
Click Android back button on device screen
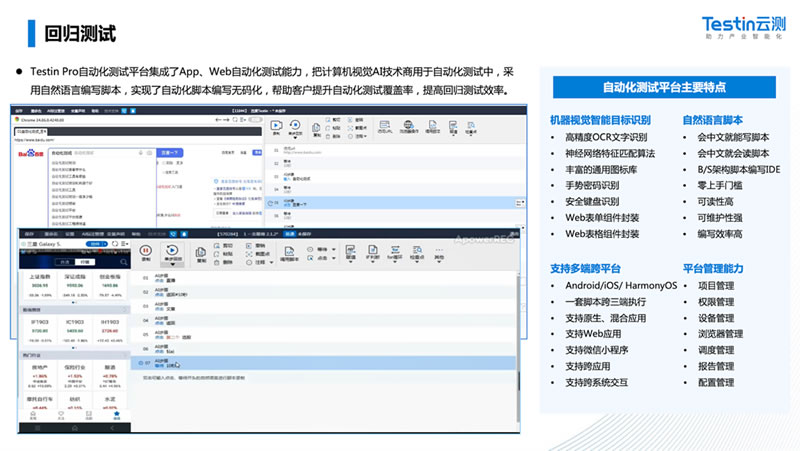click(x=112, y=428)
